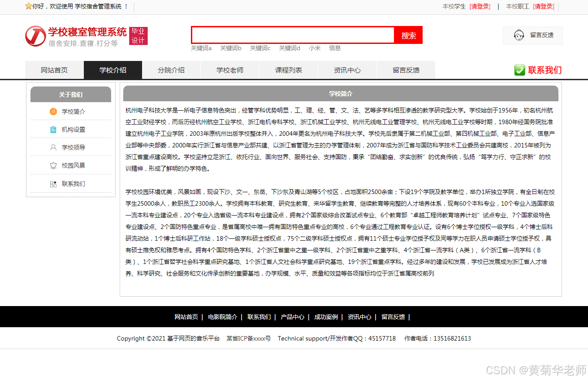Select 学校老师 in the navigation bar

[x=229, y=70]
